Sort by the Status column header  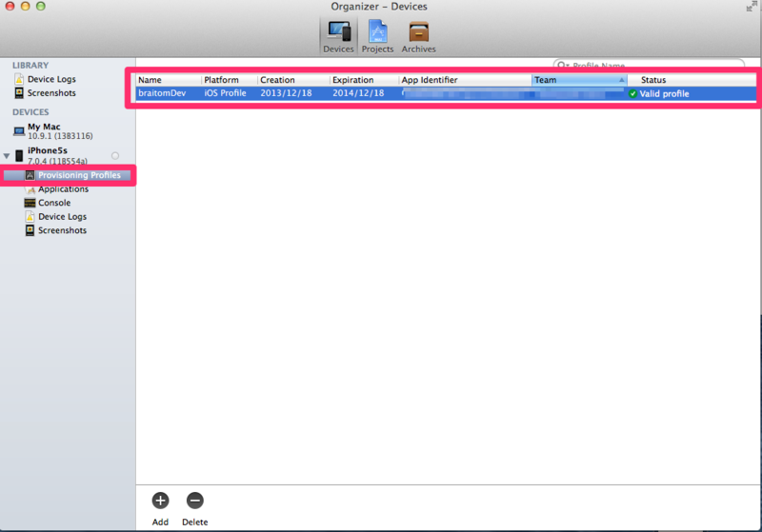coord(692,80)
